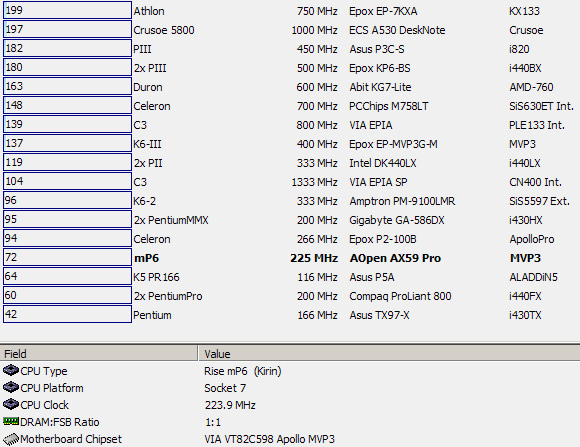Click the 2x PentiumPro entry

[168, 296]
